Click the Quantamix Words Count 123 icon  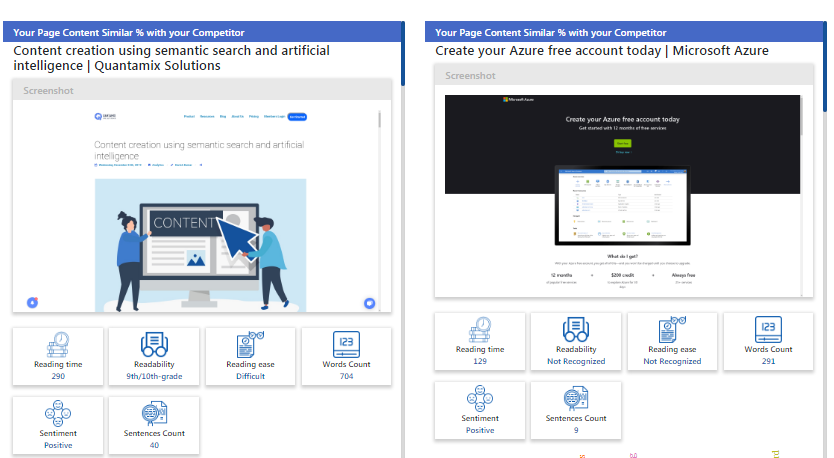(x=346, y=345)
